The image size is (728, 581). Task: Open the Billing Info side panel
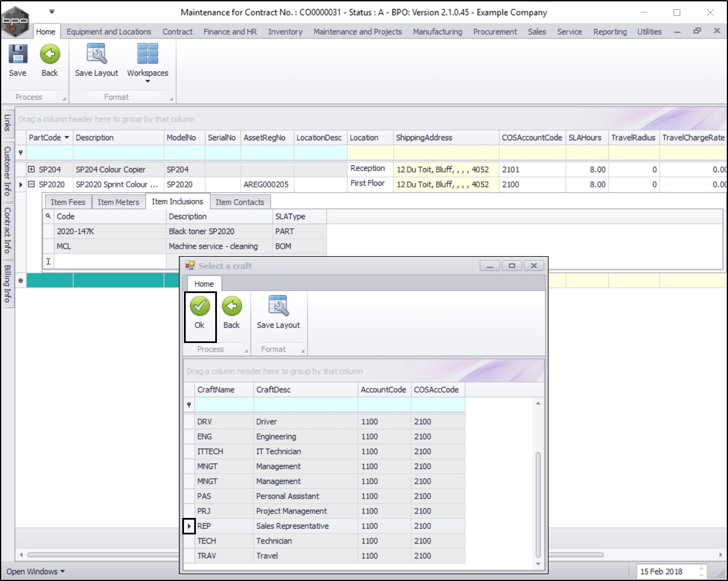pos(7,283)
